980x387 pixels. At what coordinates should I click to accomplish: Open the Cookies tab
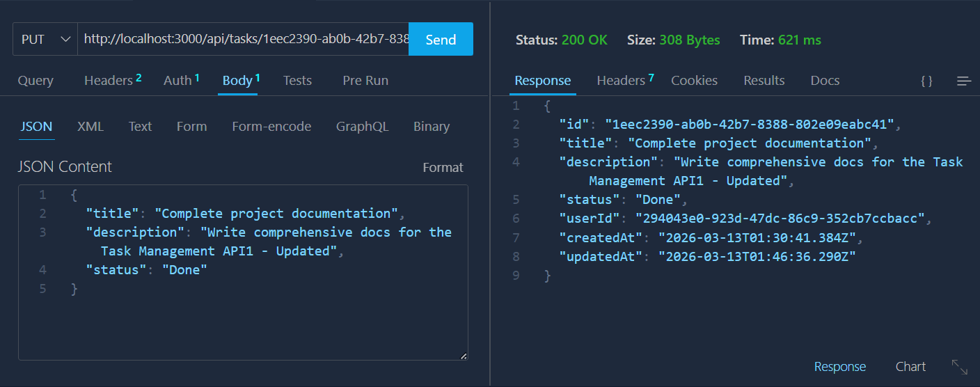[694, 81]
